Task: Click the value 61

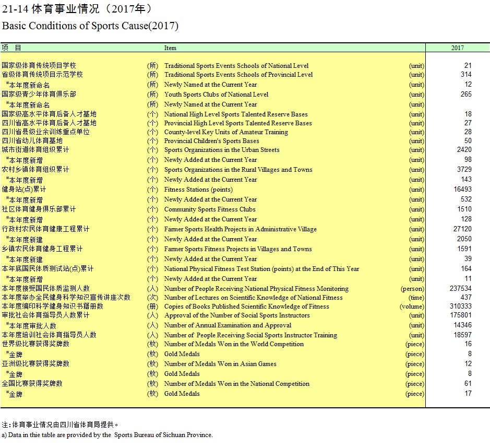Action: tap(468, 384)
